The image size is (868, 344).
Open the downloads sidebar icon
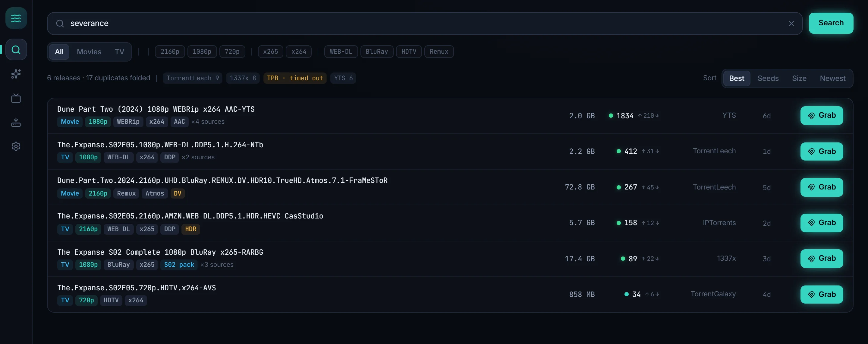pyautogui.click(x=16, y=122)
